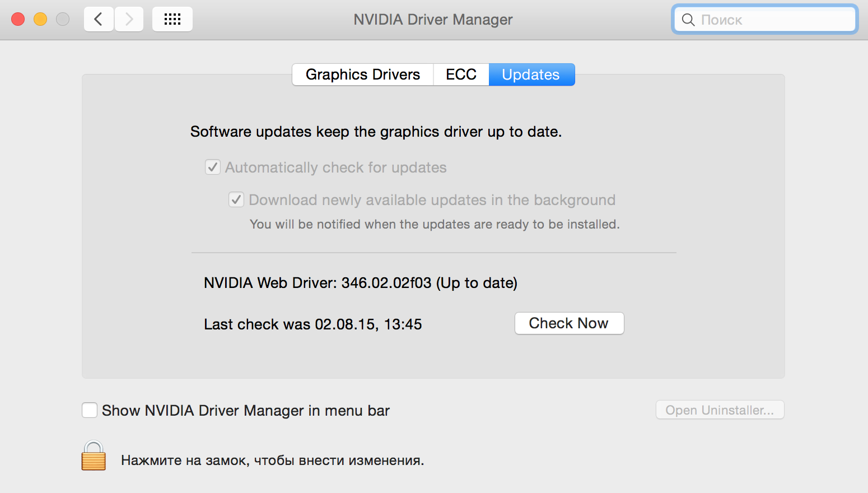Go back with the left chevron button
This screenshot has height=493, width=868.
99,20
